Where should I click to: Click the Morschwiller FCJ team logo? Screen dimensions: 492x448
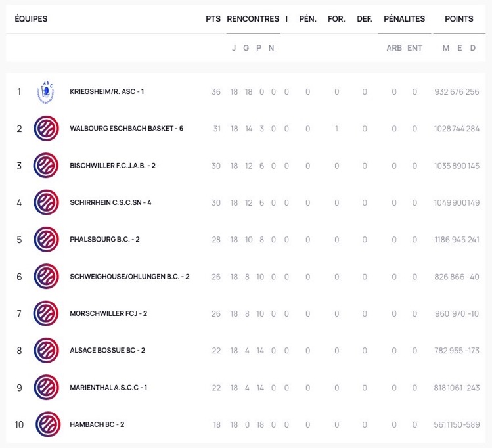[46, 313]
